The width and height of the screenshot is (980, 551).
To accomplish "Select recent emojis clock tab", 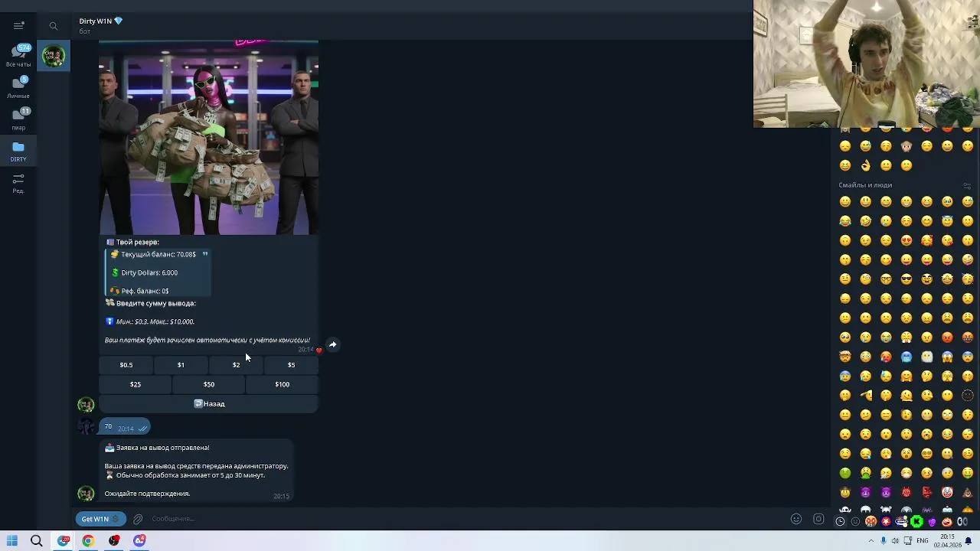I will [x=840, y=521].
